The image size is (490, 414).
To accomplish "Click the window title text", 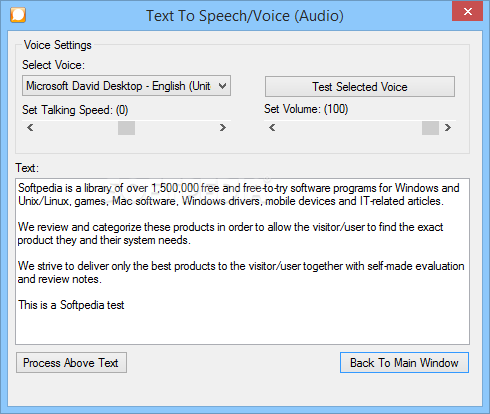I will [x=245, y=16].
